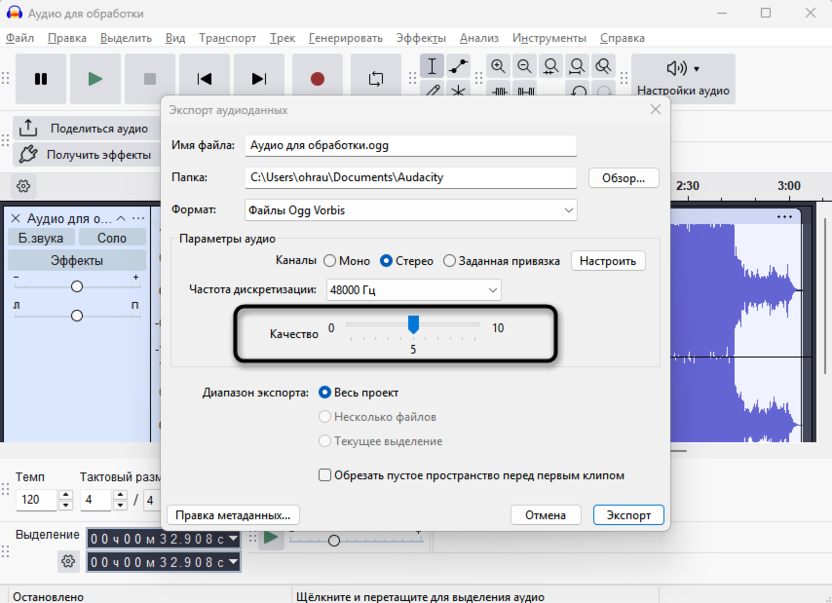This screenshot has width=832, height=603.
Task: Open the Настройки аудио dropdown
Action: click(683, 79)
